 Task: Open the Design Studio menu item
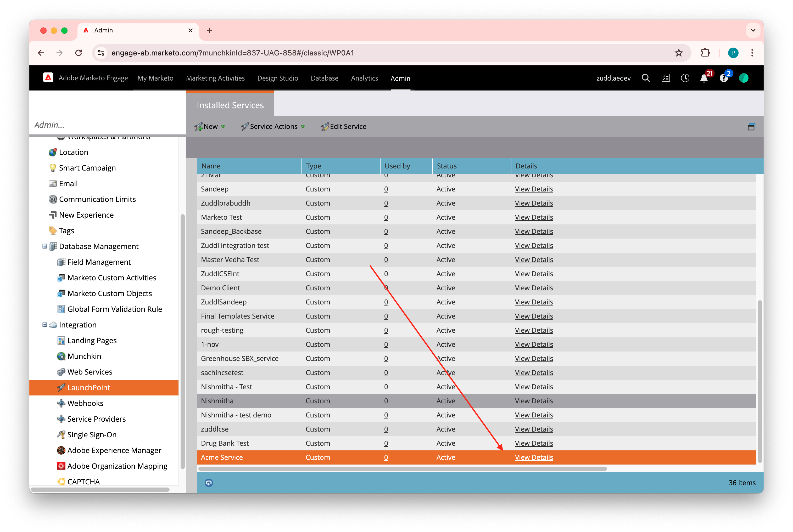point(277,78)
